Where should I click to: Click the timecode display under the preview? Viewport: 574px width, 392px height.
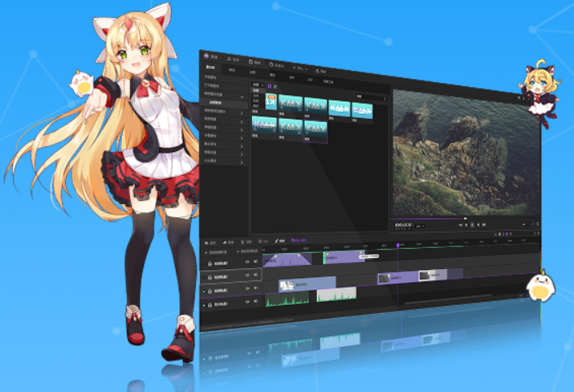[x=403, y=225]
